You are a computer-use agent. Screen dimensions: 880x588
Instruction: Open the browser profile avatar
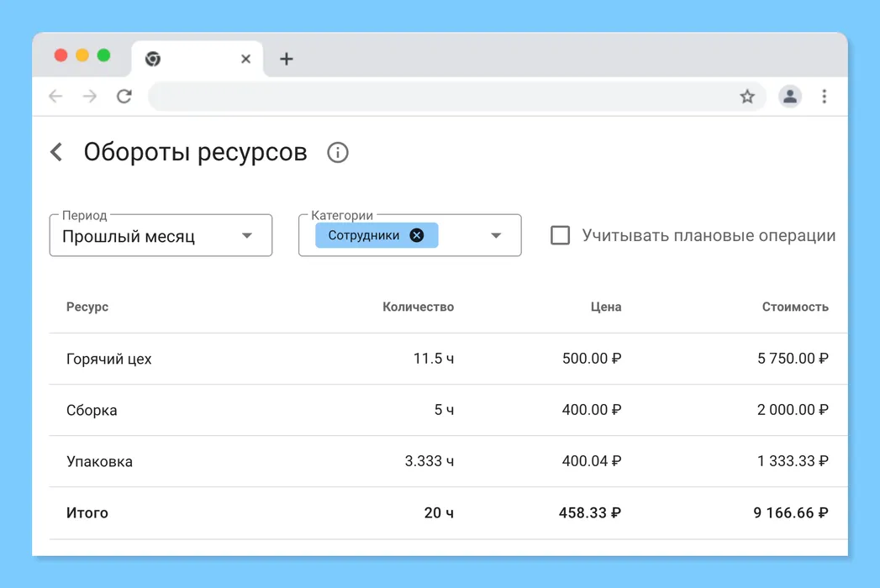pos(789,97)
